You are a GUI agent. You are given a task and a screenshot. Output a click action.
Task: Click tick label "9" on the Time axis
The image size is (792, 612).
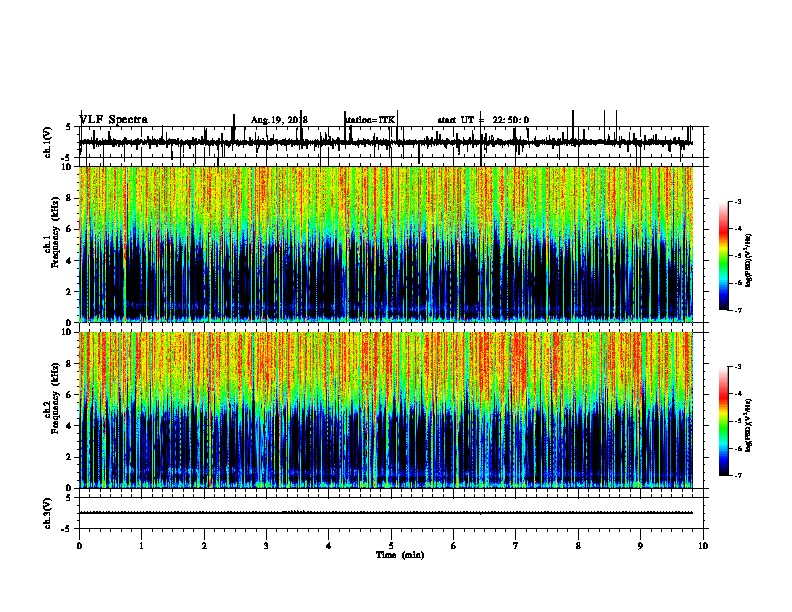pyautogui.click(x=640, y=546)
